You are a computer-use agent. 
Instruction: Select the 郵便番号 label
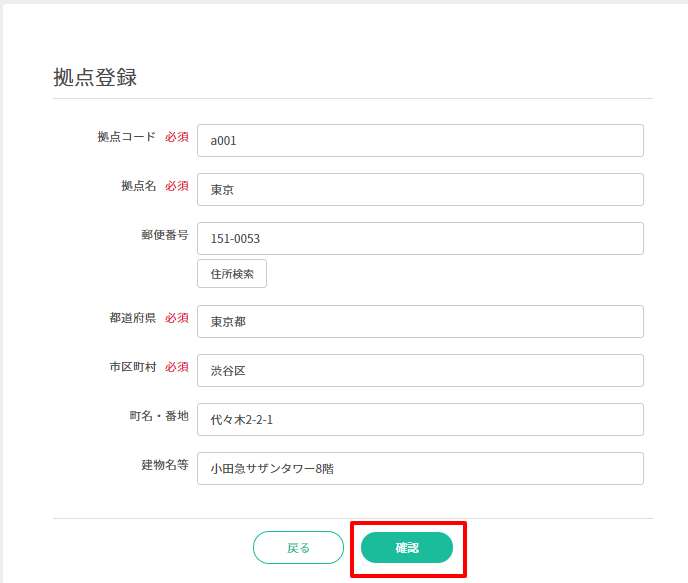(x=165, y=235)
